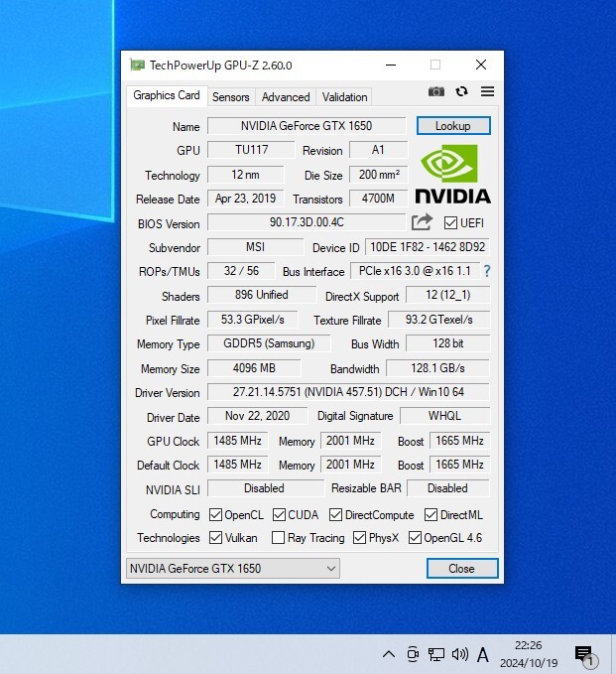Click the Die Size 200 mm² value

(x=378, y=175)
